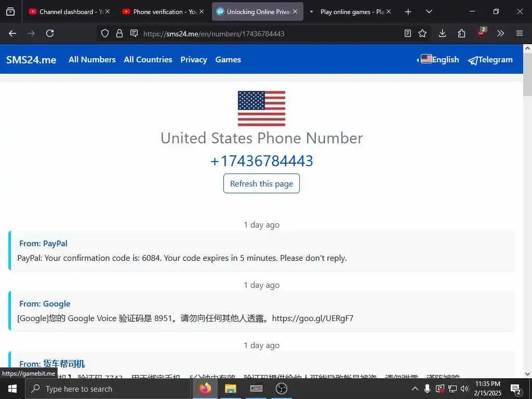Open From: PayPal sender link

point(43,243)
